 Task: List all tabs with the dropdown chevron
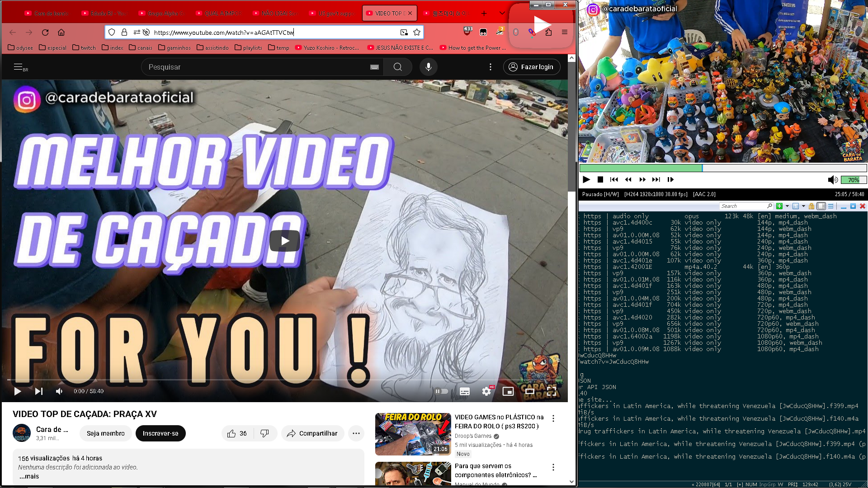click(502, 13)
